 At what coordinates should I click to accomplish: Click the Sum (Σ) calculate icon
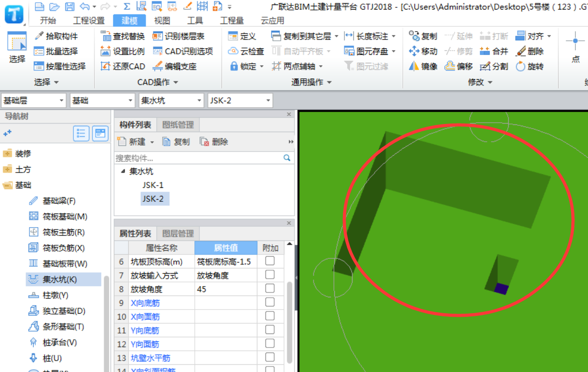(127, 6)
